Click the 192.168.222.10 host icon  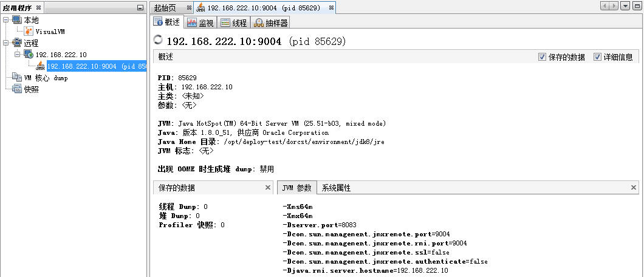(x=29, y=54)
